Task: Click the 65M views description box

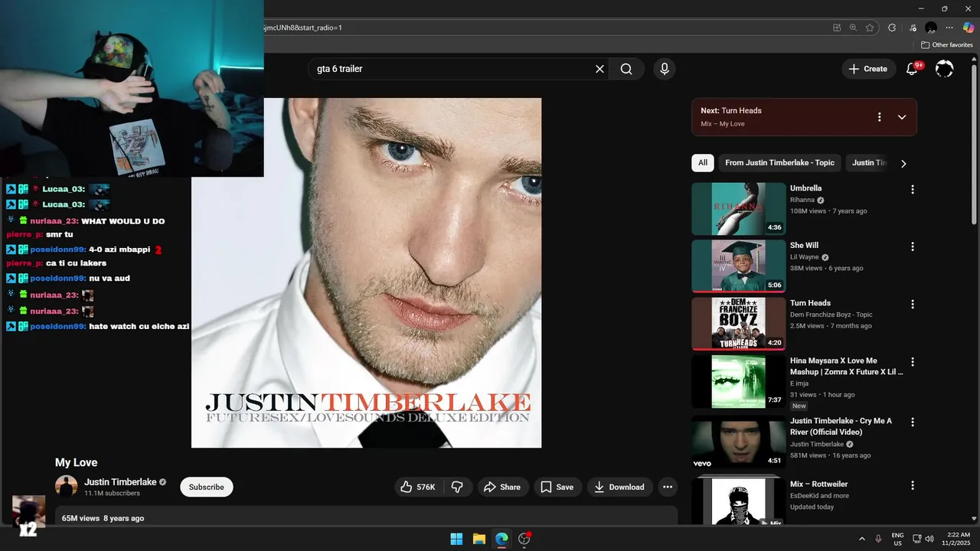Action: coord(366,516)
